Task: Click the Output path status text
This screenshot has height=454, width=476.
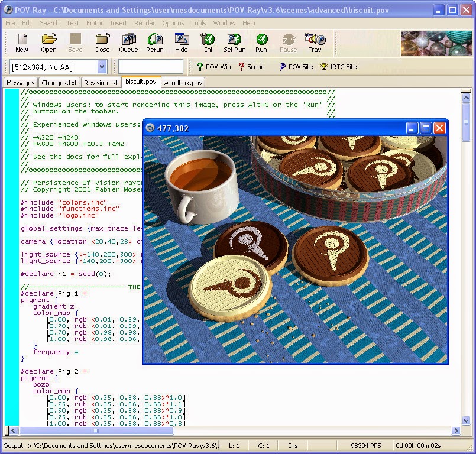Action: pos(111,446)
